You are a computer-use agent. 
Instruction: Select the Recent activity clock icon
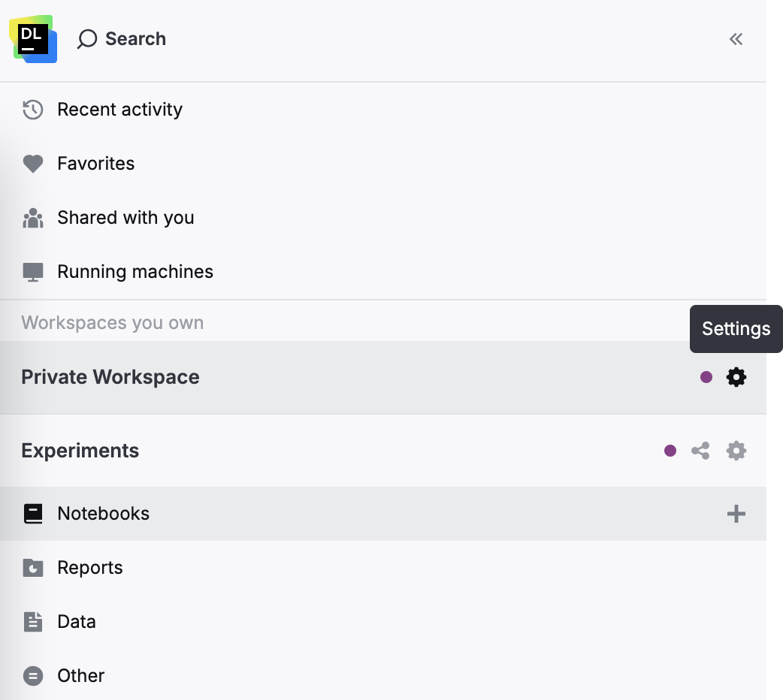33,110
